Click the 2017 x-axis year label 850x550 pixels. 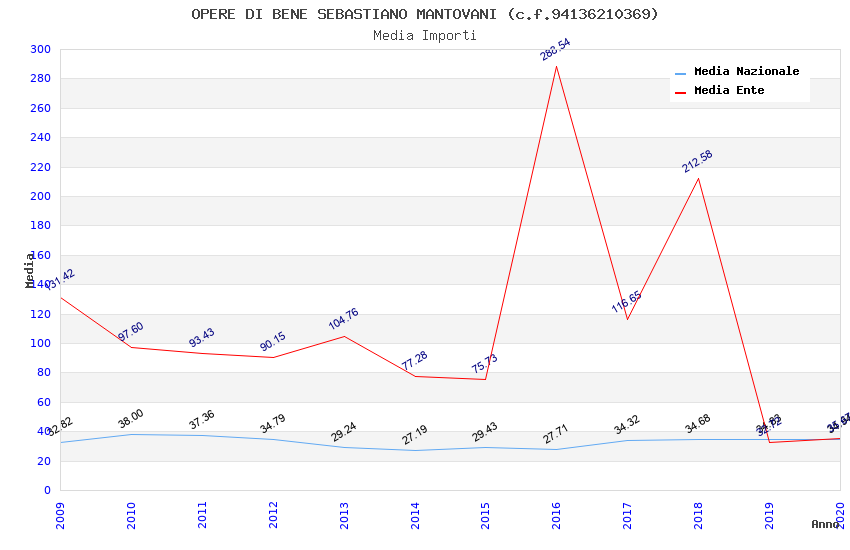pyautogui.click(x=627, y=515)
